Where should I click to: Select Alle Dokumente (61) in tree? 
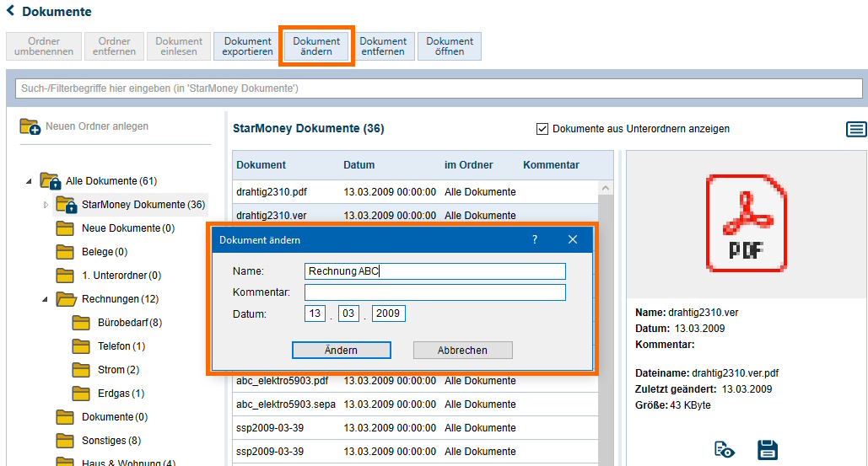click(x=111, y=181)
